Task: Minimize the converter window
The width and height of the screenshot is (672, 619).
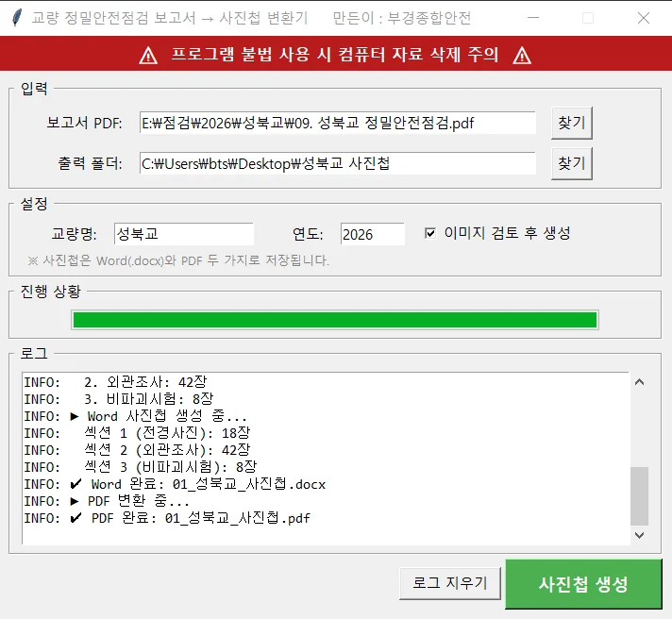Action: pos(533,18)
